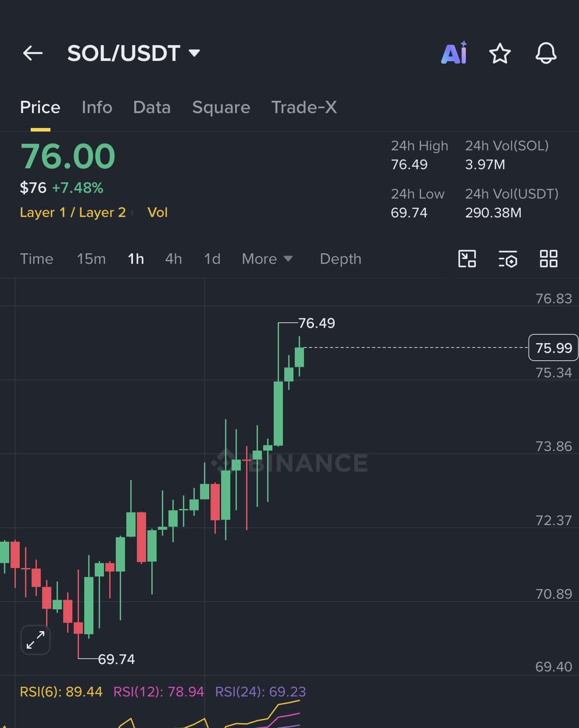Tap the 72.37 price axis label

(554, 520)
